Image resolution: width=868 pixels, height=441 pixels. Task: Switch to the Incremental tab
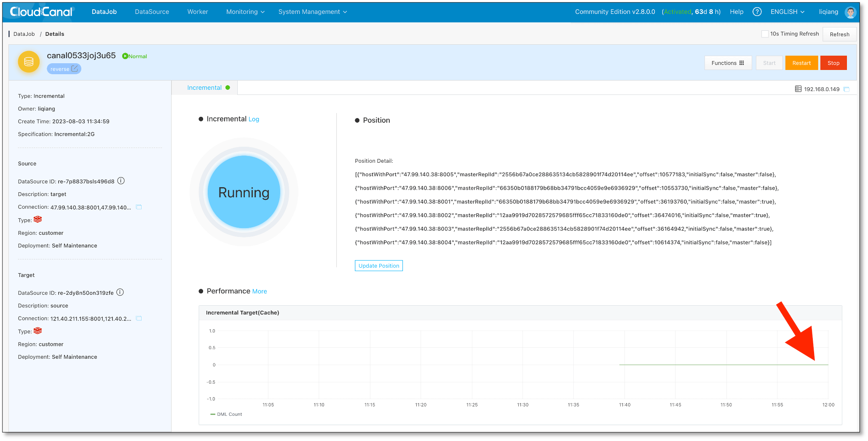point(205,87)
